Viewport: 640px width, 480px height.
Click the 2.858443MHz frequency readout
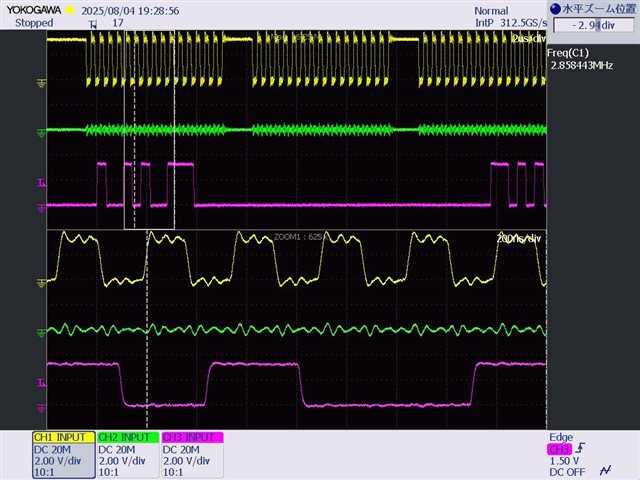pos(582,65)
